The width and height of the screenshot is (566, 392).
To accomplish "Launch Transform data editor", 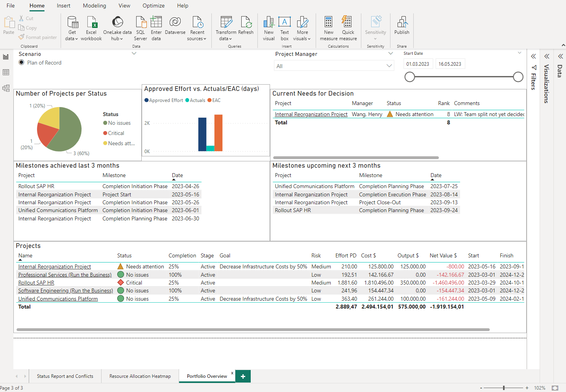I will [226, 28].
